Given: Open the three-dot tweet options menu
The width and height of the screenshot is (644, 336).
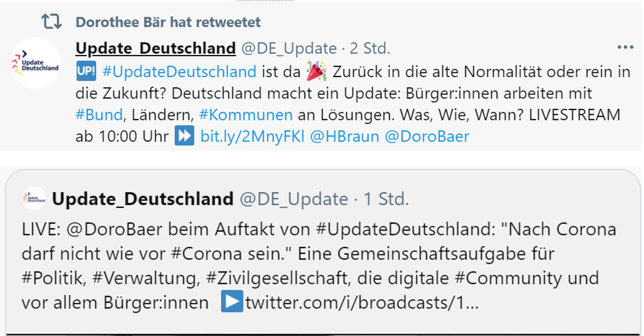Looking at the screenshot, I should point(625,48).
